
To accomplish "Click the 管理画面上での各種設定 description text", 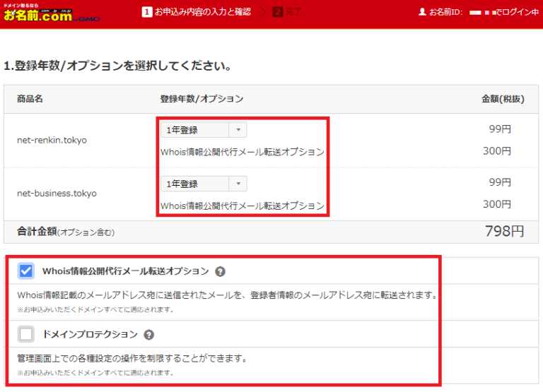I will click(x=132, y=358).
